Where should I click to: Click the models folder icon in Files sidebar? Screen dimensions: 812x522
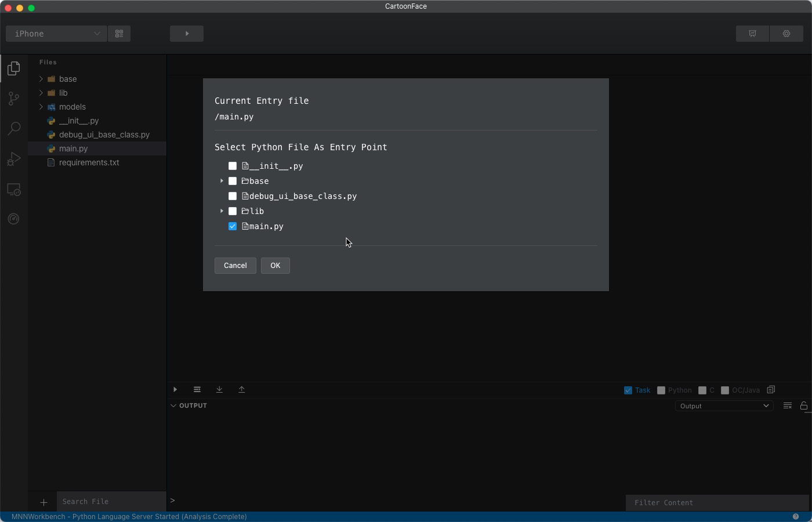point(51,107)
